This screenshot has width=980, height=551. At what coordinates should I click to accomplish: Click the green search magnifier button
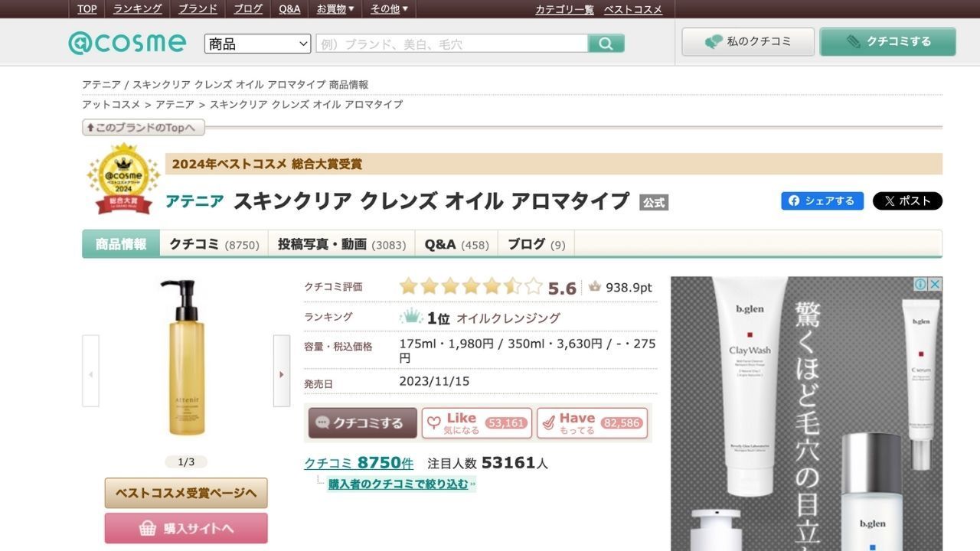pos(606,44)
